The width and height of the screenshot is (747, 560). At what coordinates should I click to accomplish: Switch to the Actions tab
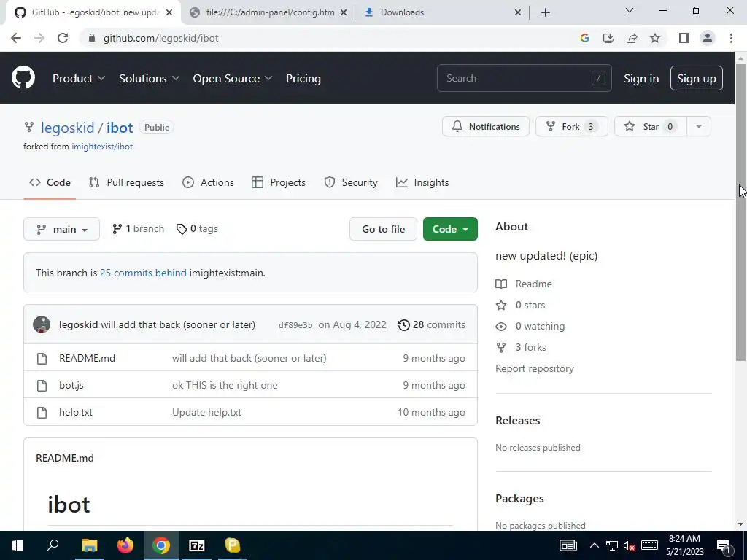pos(208,183)
